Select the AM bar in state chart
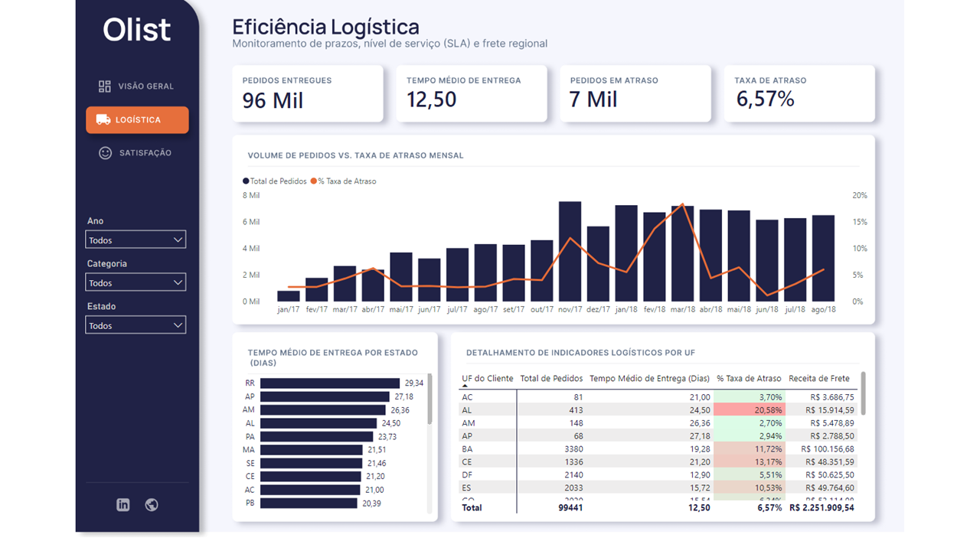The width and height of the screenshot is (980, 551). (324, 410)
